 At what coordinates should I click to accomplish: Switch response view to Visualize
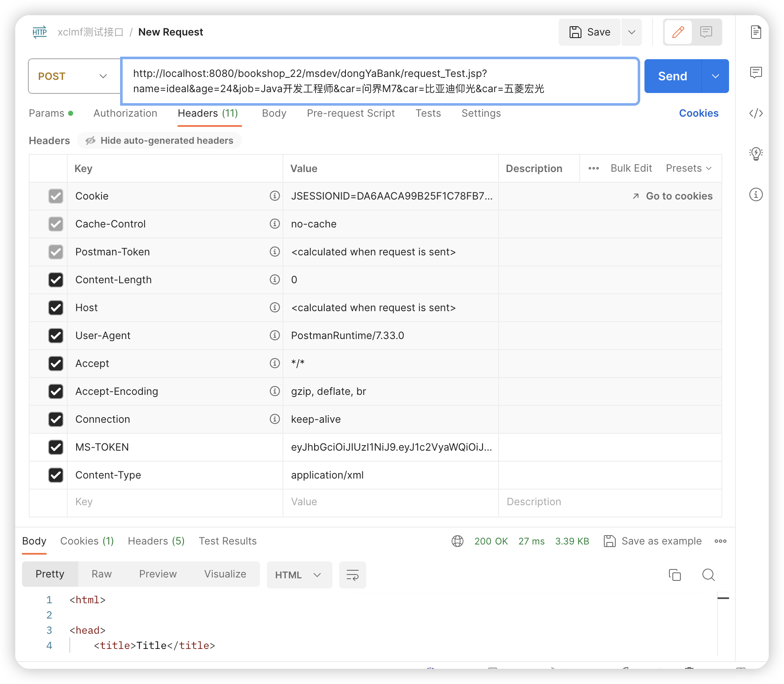pos(225,574)
